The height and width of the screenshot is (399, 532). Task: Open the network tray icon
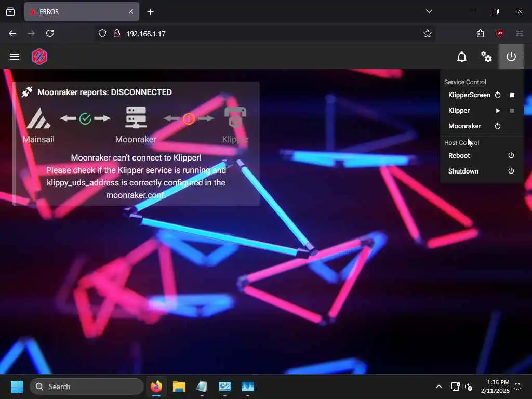pos(455,387)
